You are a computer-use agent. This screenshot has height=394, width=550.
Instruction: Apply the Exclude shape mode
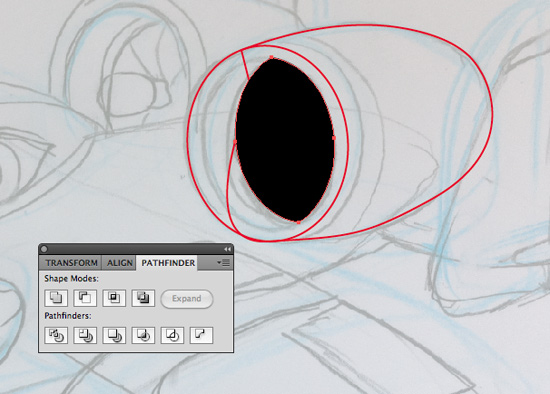coord(143,298)
